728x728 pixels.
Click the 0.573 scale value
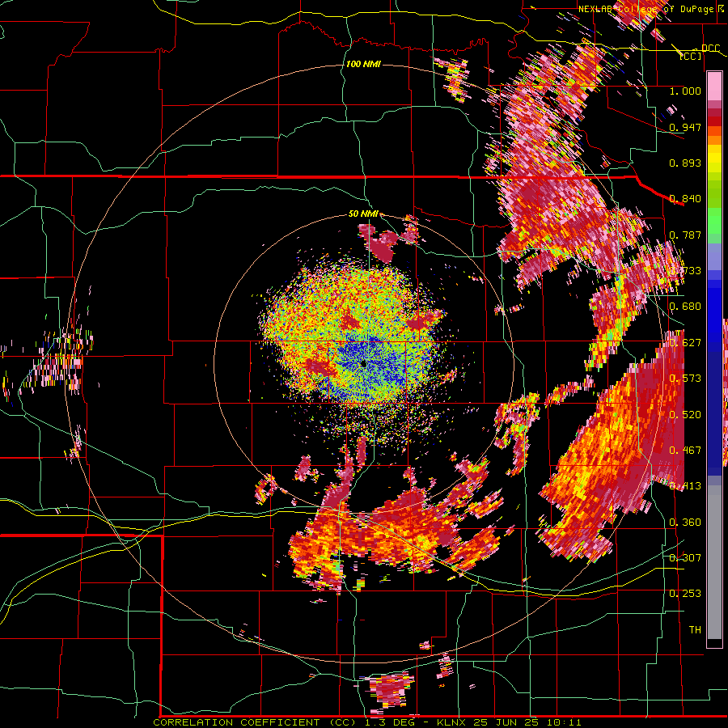click(x=685, y=379)
